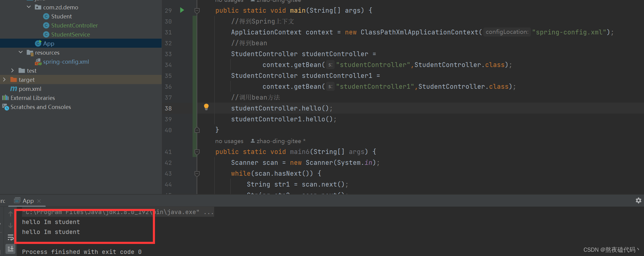Image resolution: width=644 pixels, height=256 pixels.
Task: Select External Libraries in project tree
Action: [33, 98]
